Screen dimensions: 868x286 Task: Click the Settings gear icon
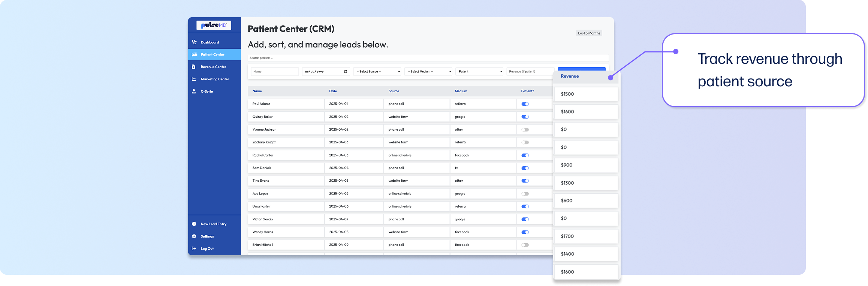point(194,236)
